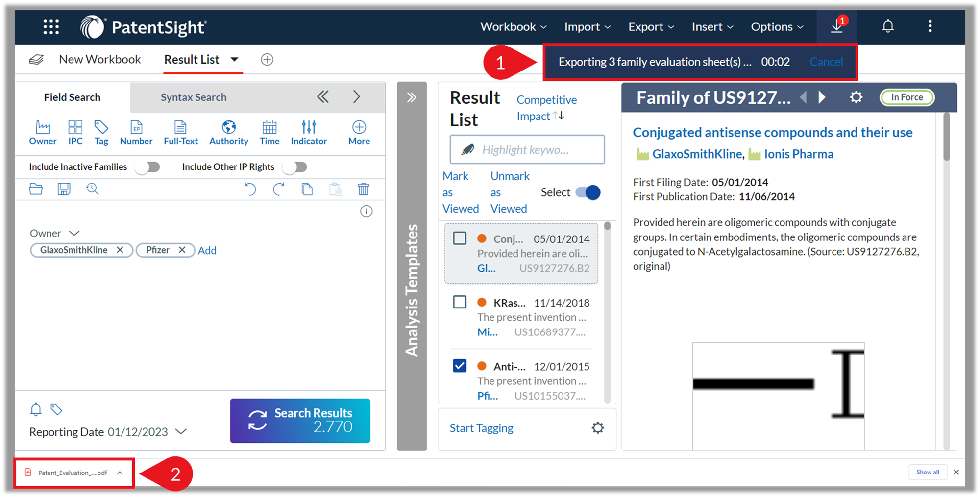Expand the Analysis Templates panel

[412, 97]
